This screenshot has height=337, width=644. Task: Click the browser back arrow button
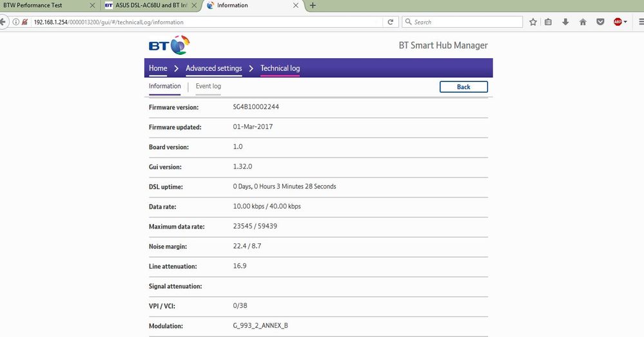pos(3,22)
